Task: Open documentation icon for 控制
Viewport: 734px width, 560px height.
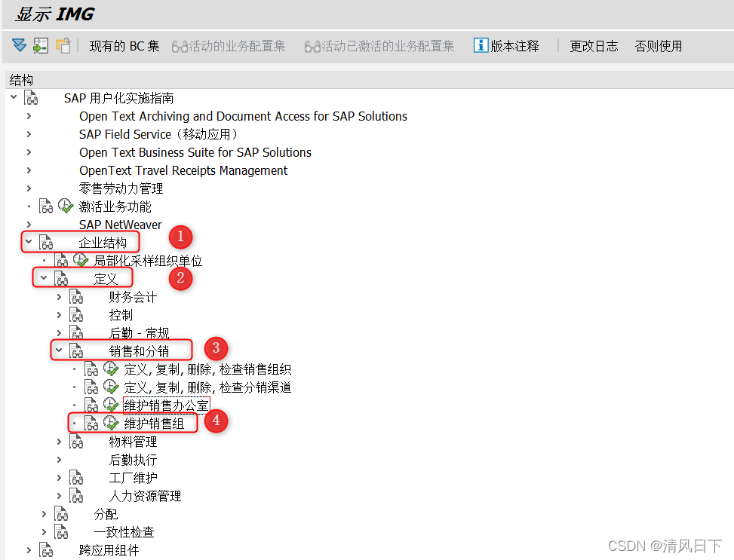Action: [x=76, y=315]
